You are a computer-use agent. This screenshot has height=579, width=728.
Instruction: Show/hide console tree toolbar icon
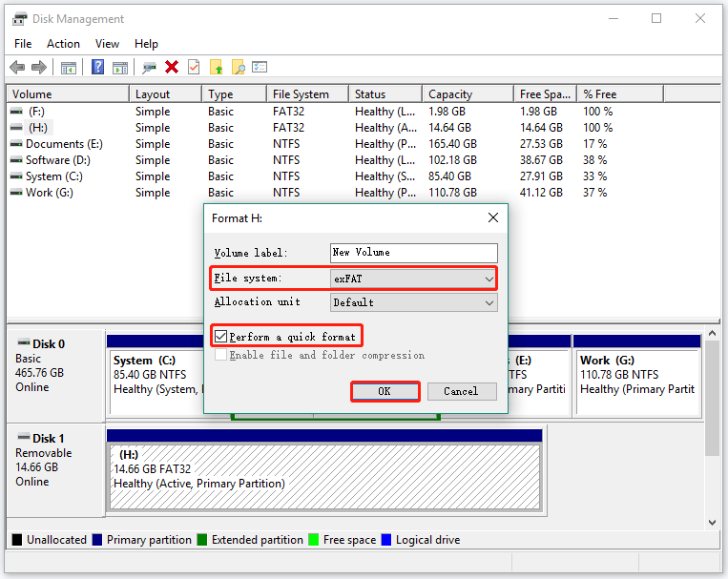coord(69,68)
